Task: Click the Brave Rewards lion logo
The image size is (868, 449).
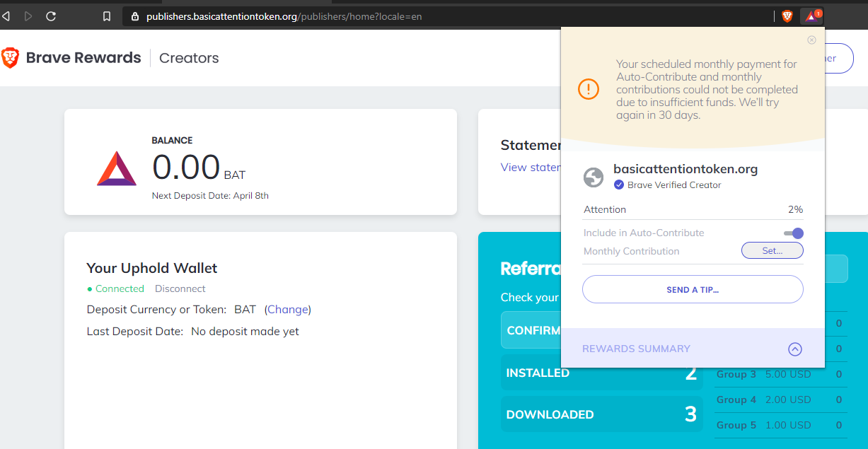Action: (11, 58)
